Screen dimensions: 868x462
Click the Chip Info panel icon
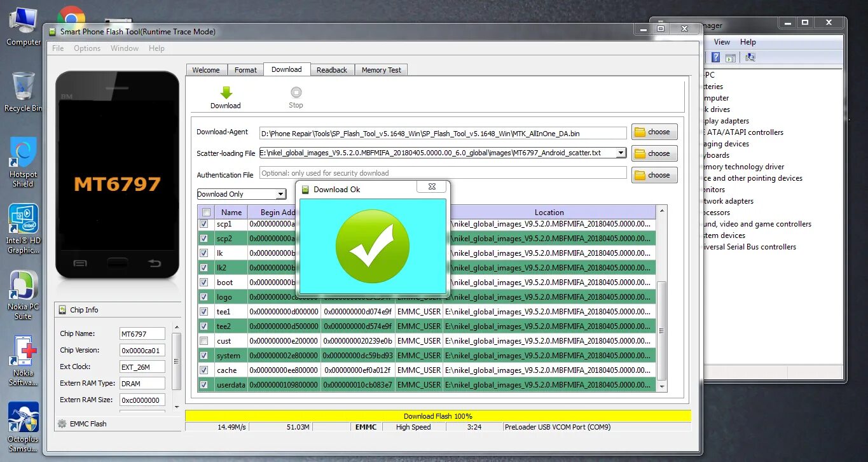[x=62, y=310]
